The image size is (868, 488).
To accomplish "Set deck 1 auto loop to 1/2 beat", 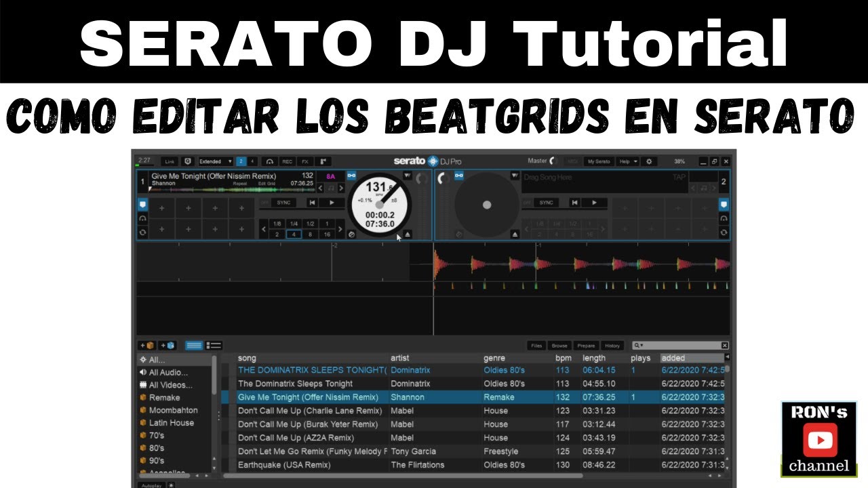I will (x=310, y=224).
